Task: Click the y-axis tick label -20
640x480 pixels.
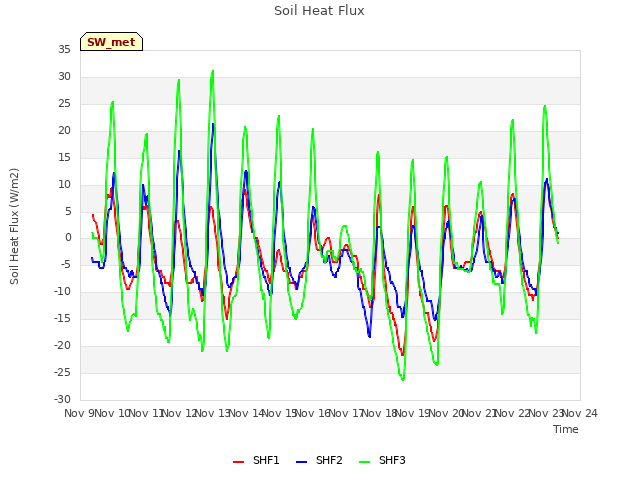Action: (62, 345)
